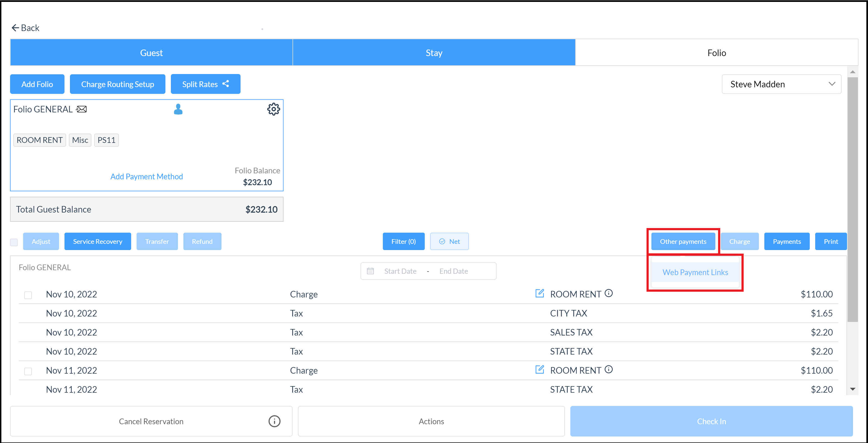The width and height of the screenshot is (868, 443).
Task: Open the Folio GENERAL settings gear icon
Action: tap(273, 110)
